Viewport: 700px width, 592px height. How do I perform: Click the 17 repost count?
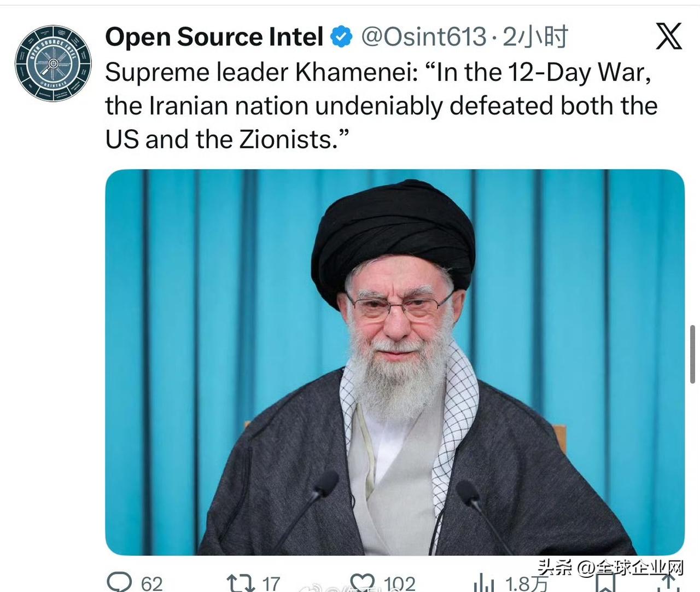[x=271, y=584]
